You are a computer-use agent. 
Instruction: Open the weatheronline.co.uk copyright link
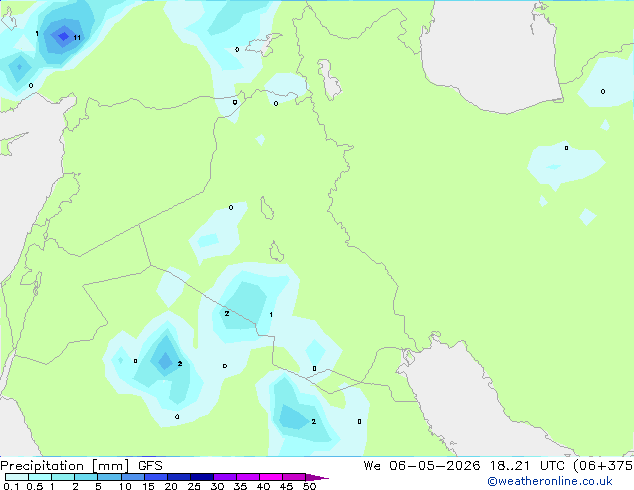click(x=550, y=481)
